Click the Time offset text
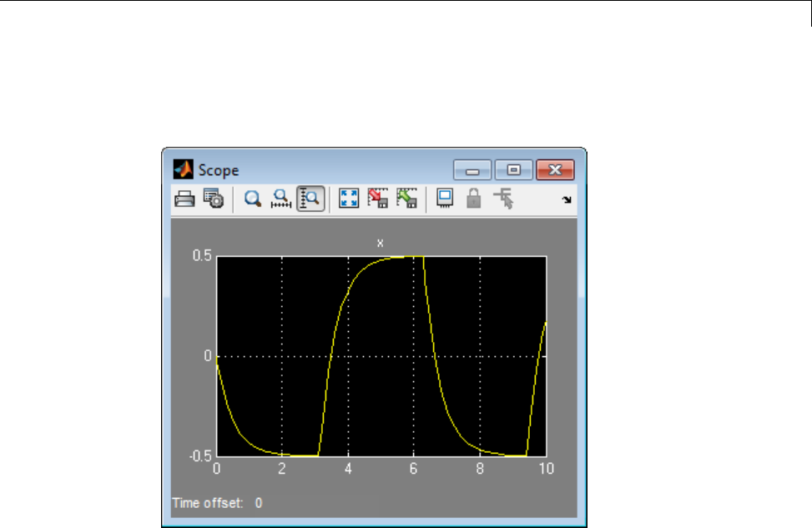The image size is (812, 528). [x=208, y=503]
